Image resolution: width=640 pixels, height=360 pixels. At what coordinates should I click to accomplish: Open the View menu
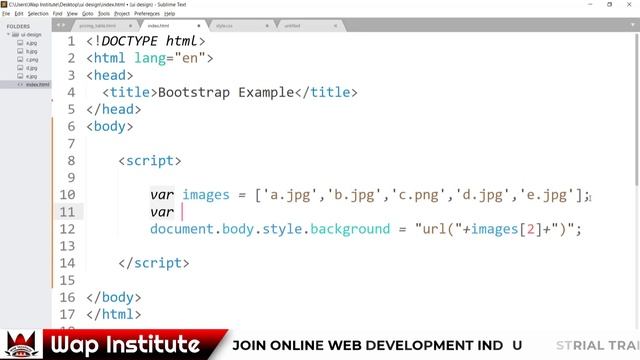coord(72,13)
